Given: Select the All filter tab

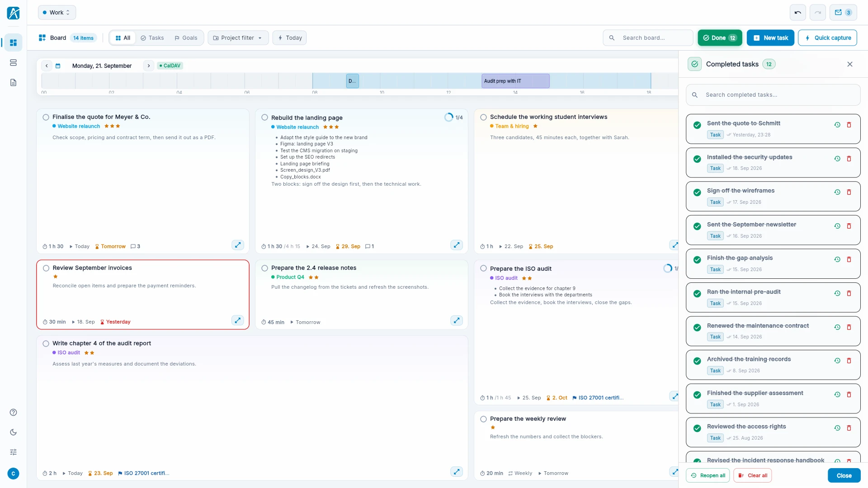Looking at the screenshot, I should point(123,38).
